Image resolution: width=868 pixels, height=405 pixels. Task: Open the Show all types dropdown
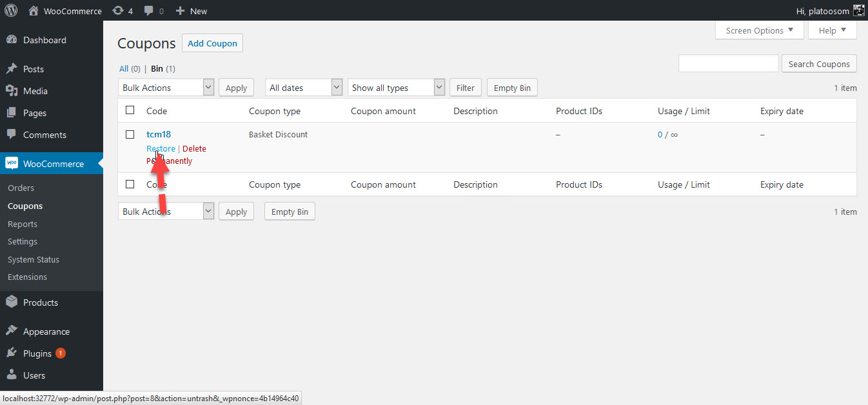click(x=397, y=88)
